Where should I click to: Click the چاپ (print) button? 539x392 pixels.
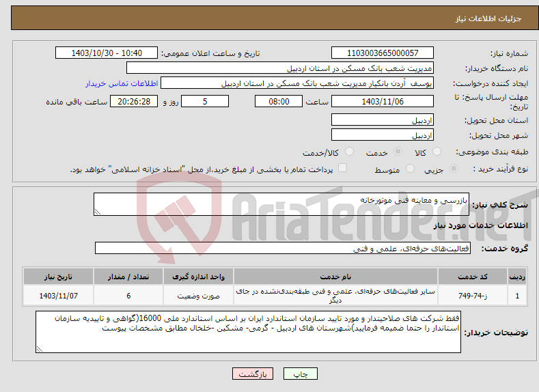pos(300,374)
